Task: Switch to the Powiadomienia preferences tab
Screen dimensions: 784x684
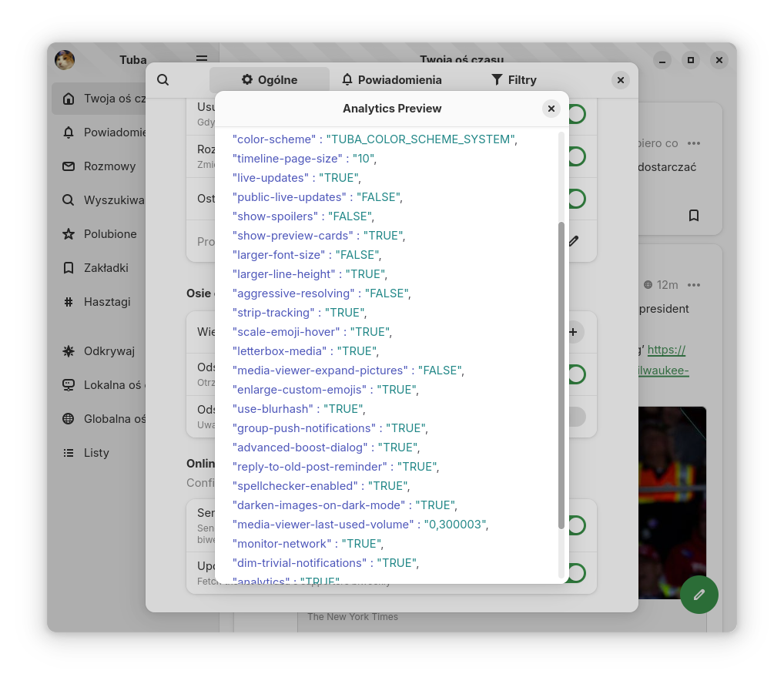Action: [392, 80]
